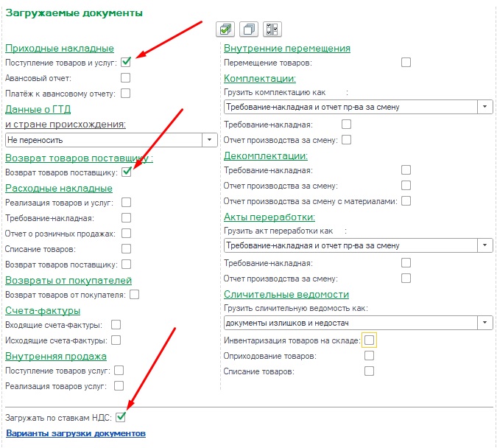
Task: Enable the 'Перемещение товаров' checkbox
Action: click(406, 63)
